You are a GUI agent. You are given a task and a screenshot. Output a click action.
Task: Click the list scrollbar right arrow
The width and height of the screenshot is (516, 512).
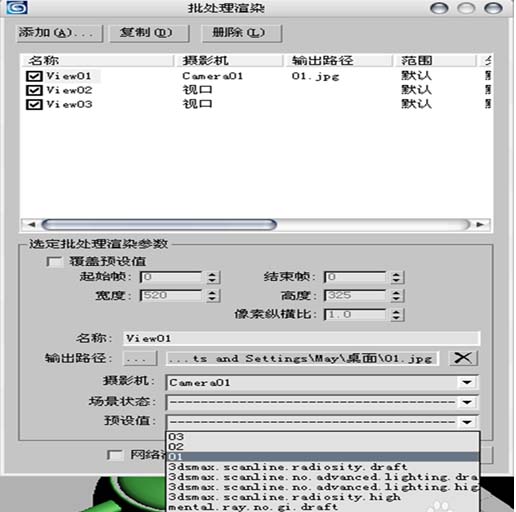click(480, 225)
